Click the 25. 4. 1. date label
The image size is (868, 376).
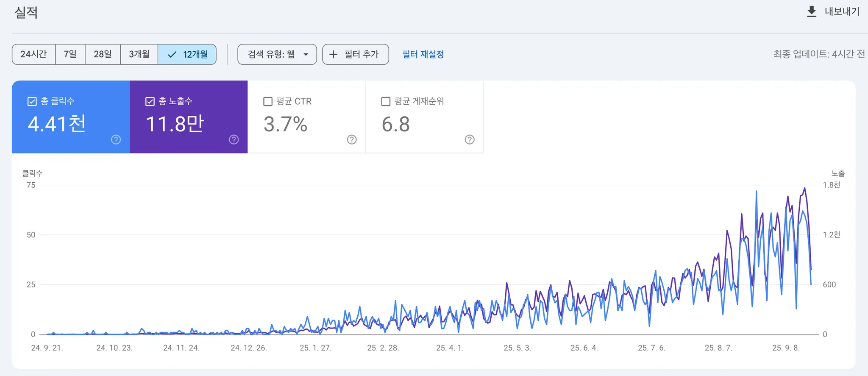click(x=450, y=348)
